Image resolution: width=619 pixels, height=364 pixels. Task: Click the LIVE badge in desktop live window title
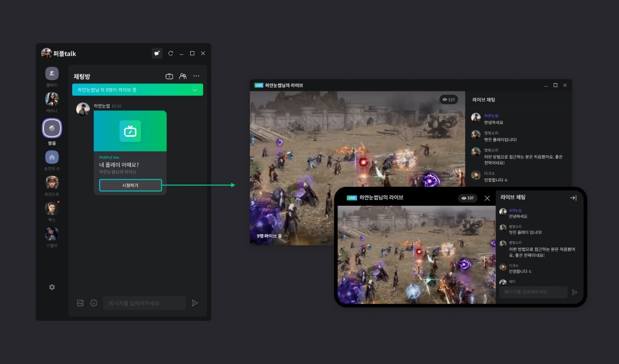(259, 85)
